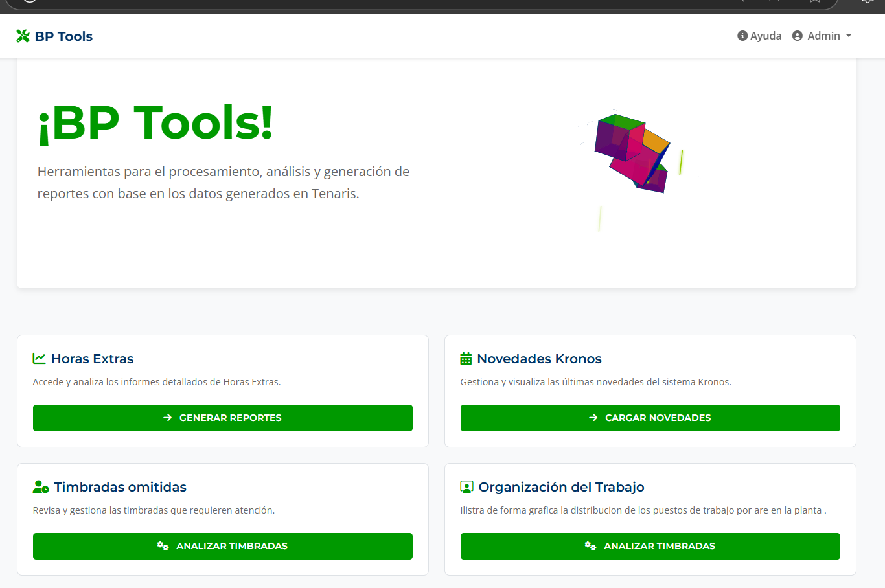
Task: Click the ID-card icon next to Organización del Trabajo
Action: (x=466, y=485)
